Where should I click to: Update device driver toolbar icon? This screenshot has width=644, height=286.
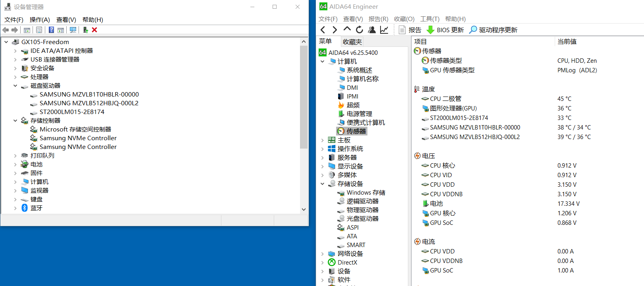tap(85, 30)
